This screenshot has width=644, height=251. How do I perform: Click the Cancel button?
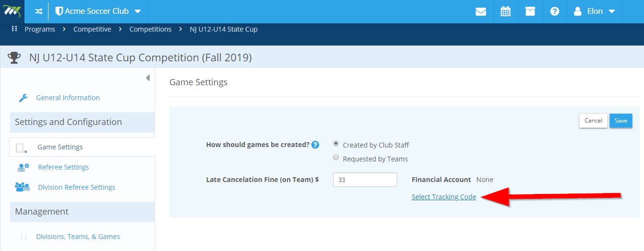(x=593, y=121)
